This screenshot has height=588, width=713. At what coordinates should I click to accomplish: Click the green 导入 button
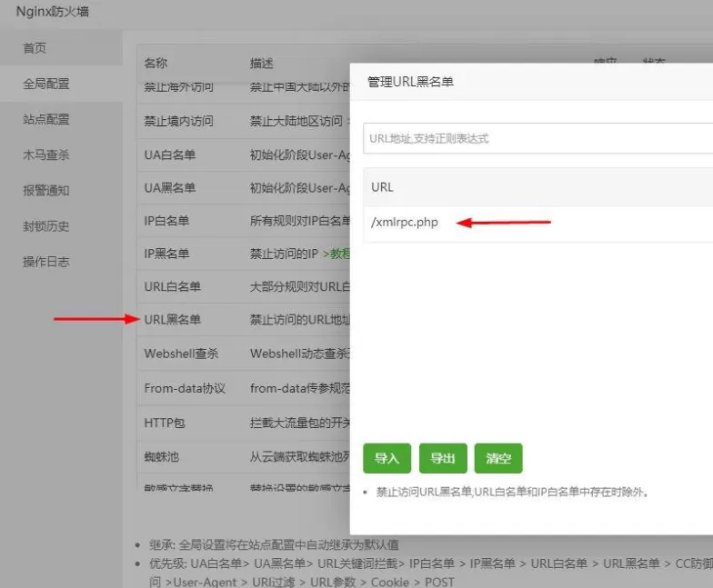click(387, 459)
